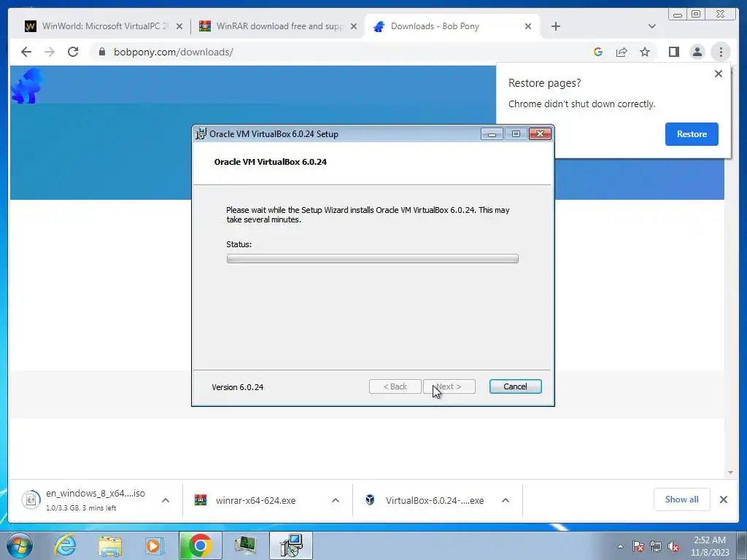Open Chrome's three-dot menu

click(721, 52)
